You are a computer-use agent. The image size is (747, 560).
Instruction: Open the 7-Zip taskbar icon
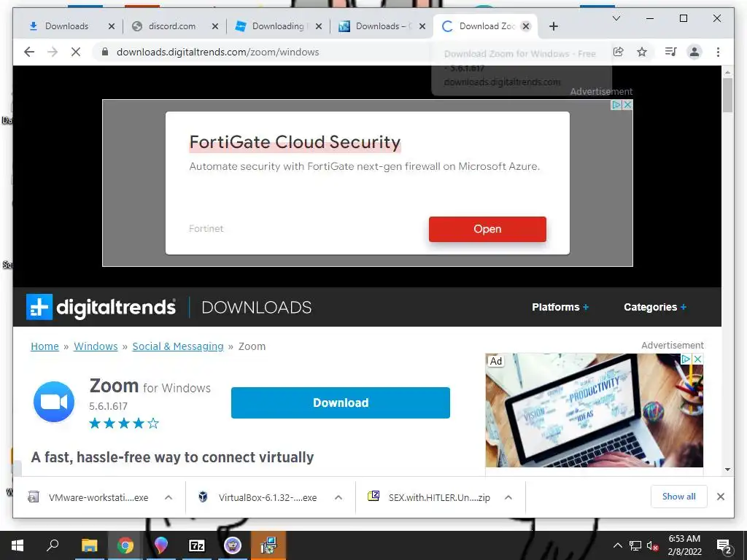pyautogui.click(x=197, y=545)
